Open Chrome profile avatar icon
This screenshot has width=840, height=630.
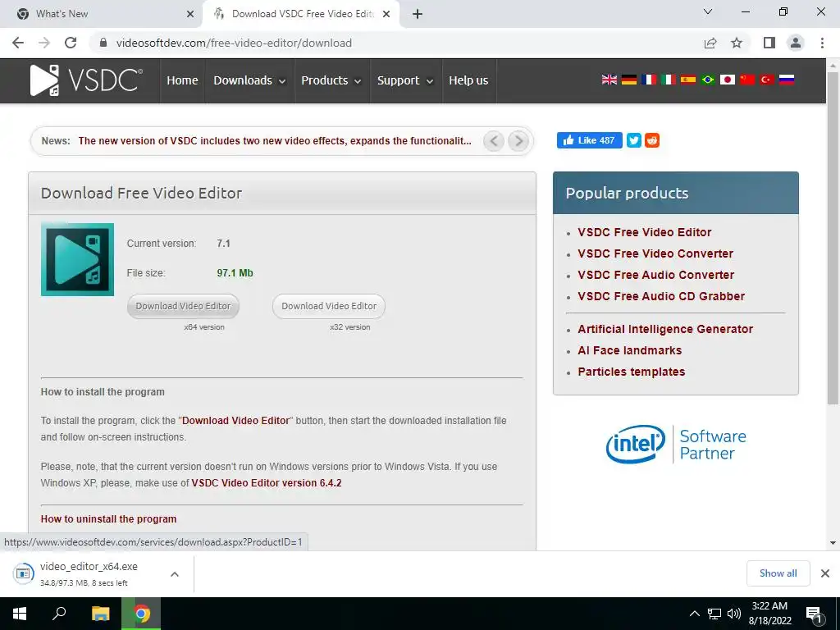point(796,43)
